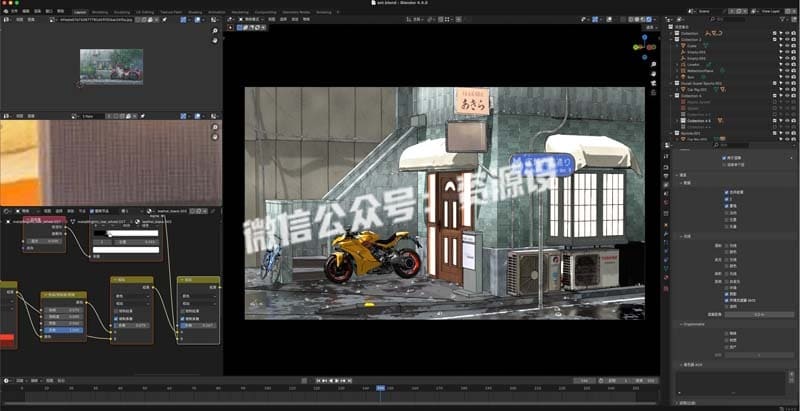This screenshot has height=411, width=800.
Task: Open the 文件 menu
Action: click(14, 11)
